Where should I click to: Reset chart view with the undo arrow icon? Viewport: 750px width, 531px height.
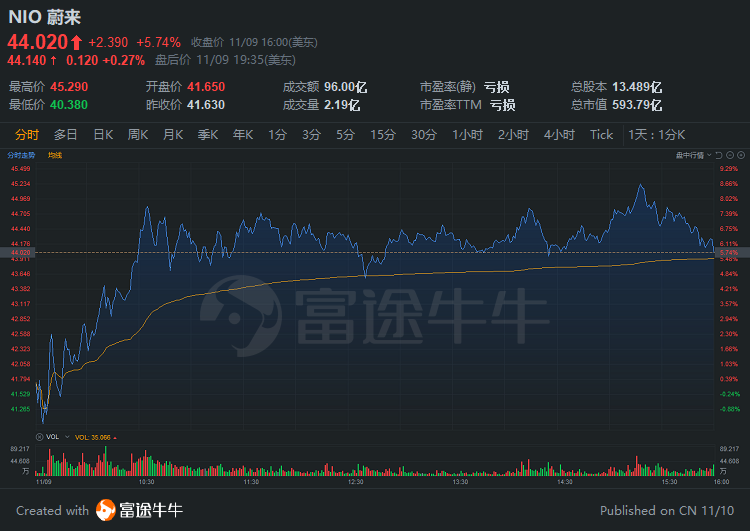[718, 155]
